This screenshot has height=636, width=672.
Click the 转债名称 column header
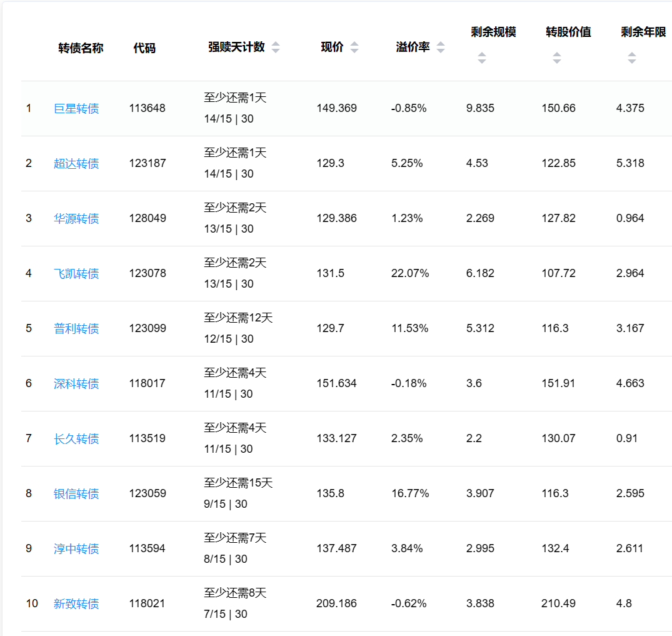tap(81, 48)
